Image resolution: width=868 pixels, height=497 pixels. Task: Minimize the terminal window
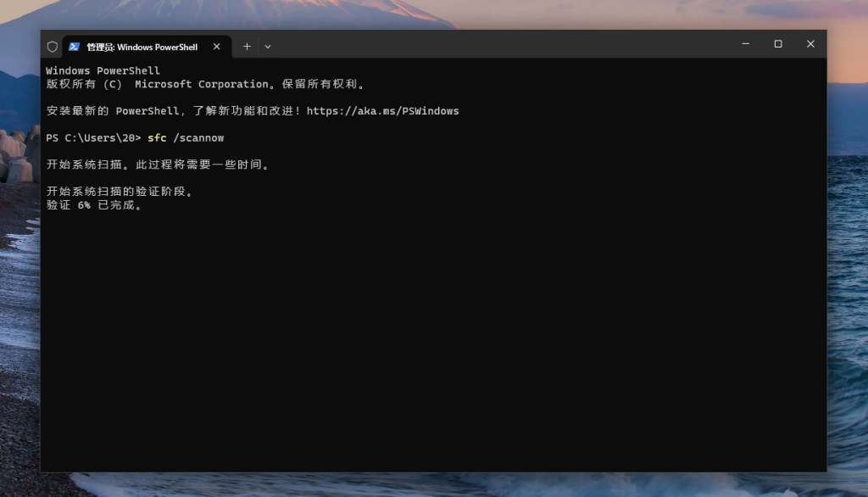tap(746, 44)
